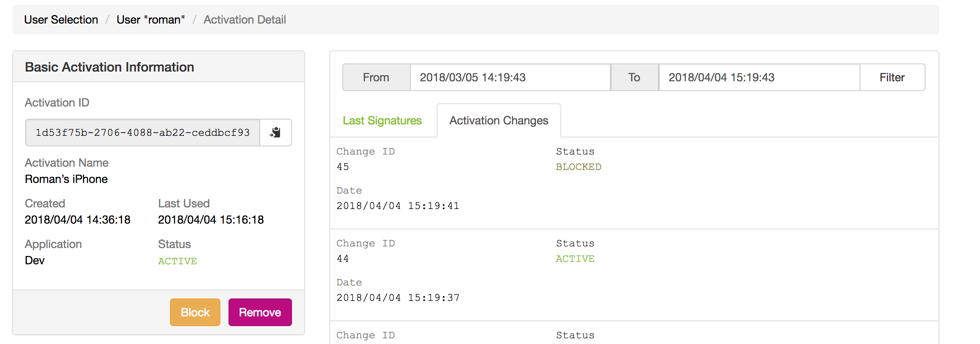Switch to the Last Signatures tab

tap(382, 120)
